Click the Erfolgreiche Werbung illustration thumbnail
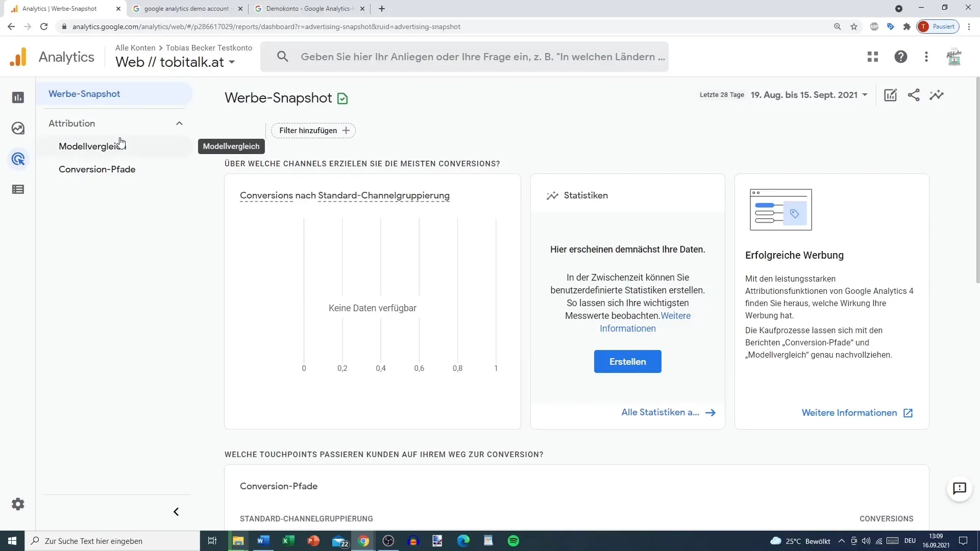Viewport: 980px width, 551px height. click(780, 210)
